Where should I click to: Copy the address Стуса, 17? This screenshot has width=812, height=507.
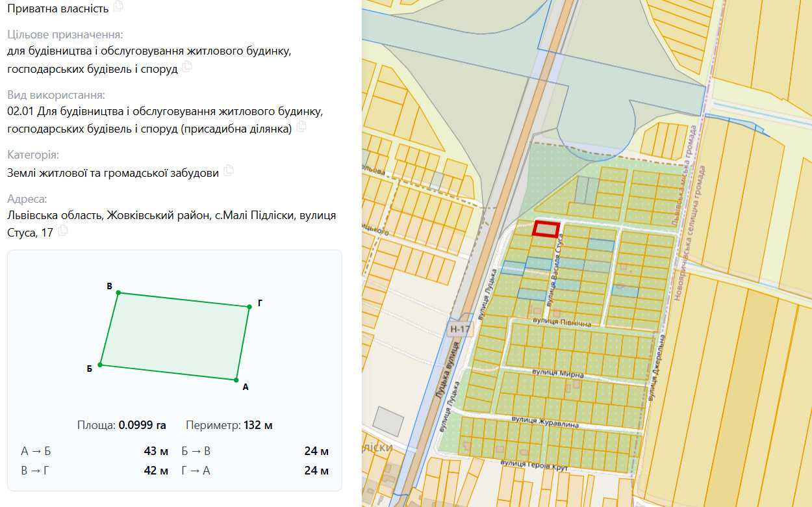point(63,231)
